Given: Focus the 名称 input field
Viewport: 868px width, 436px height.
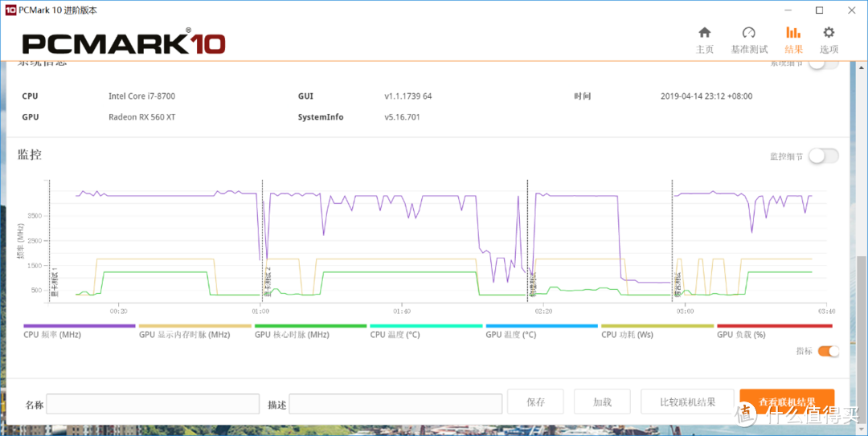Looking at the screenshot, I should [153, 404].
